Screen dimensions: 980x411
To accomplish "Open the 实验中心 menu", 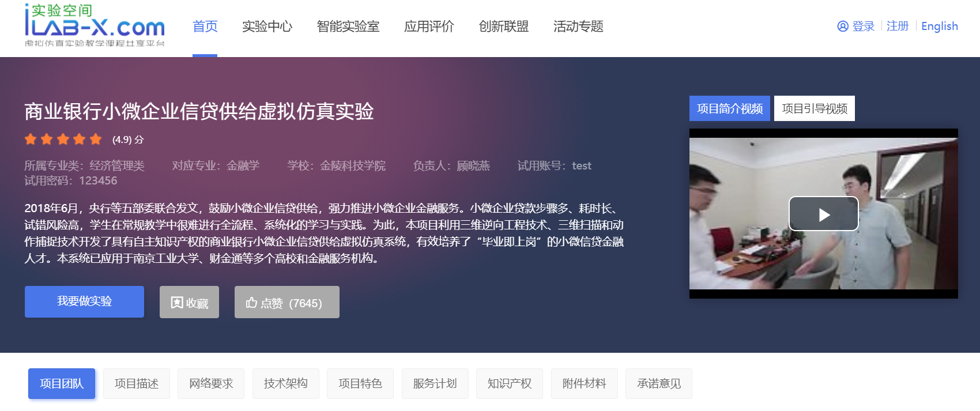I will (267, 27).
